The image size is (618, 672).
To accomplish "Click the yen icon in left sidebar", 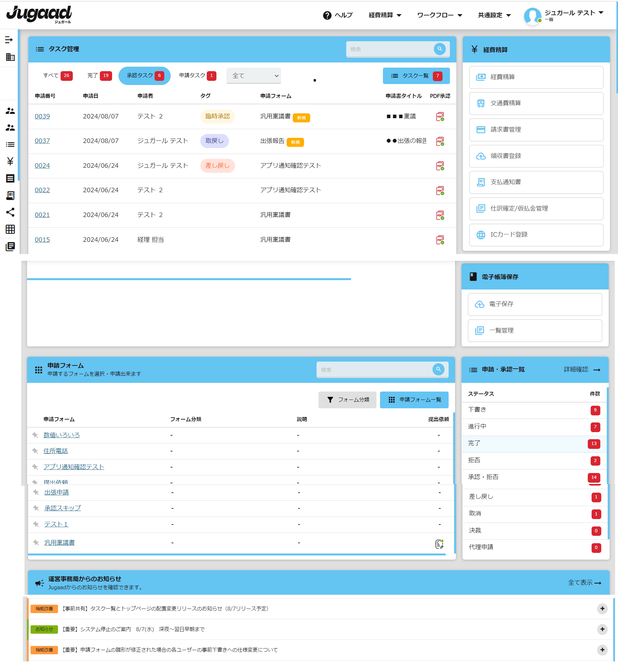I will coord(10,162).
